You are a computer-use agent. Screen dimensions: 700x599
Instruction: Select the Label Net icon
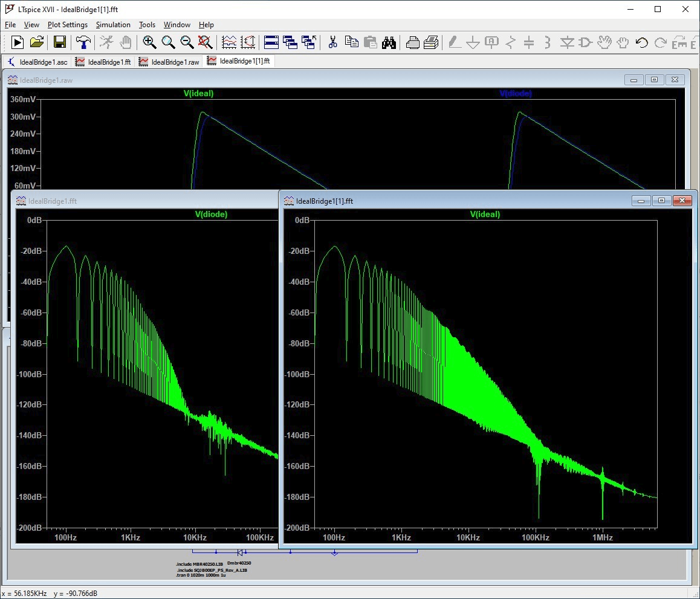(491, 42)
